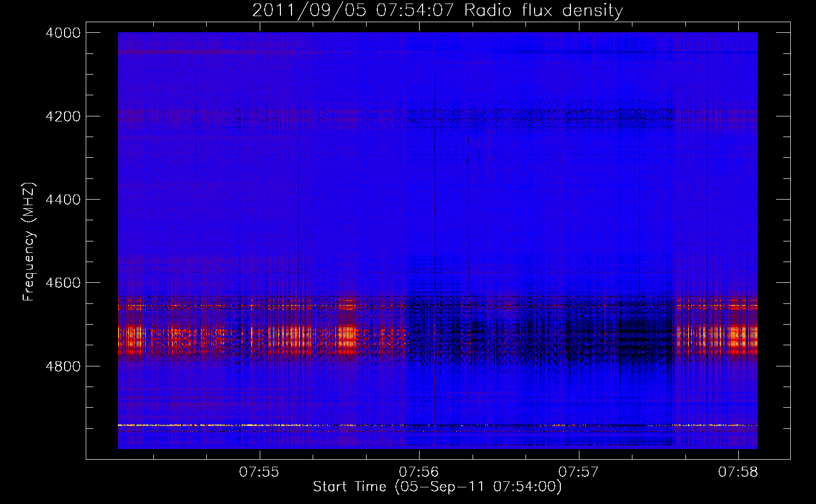This screenshot has width=816, height=504.
Task: Click the 4600 frequency tick label
Action: pos(63,283)
